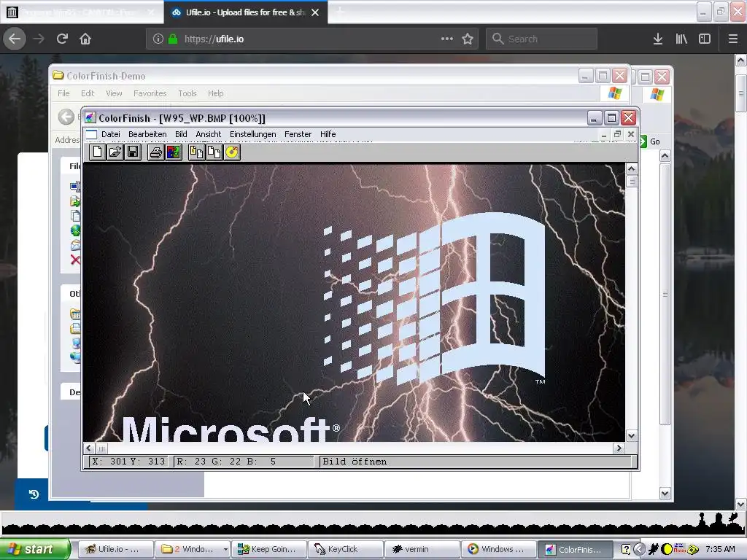The image size is (747, 560).
Task: Click the green padlock in the URL bar
Action: (x=173, y=39)
